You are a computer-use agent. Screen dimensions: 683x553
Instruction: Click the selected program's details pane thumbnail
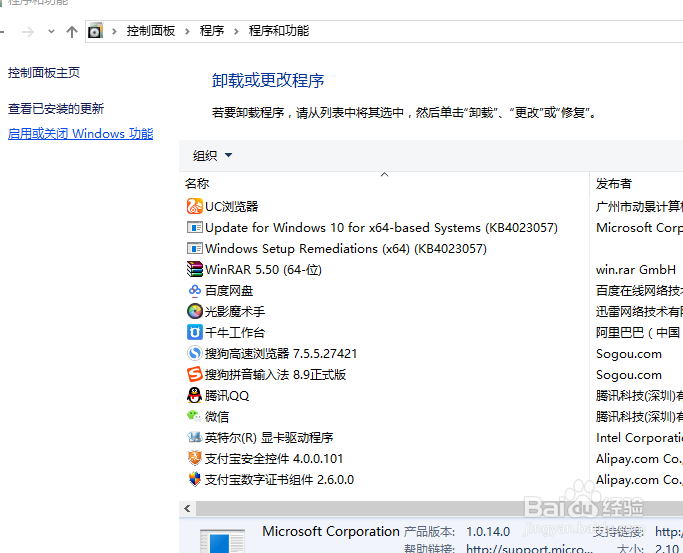[222, 540]
